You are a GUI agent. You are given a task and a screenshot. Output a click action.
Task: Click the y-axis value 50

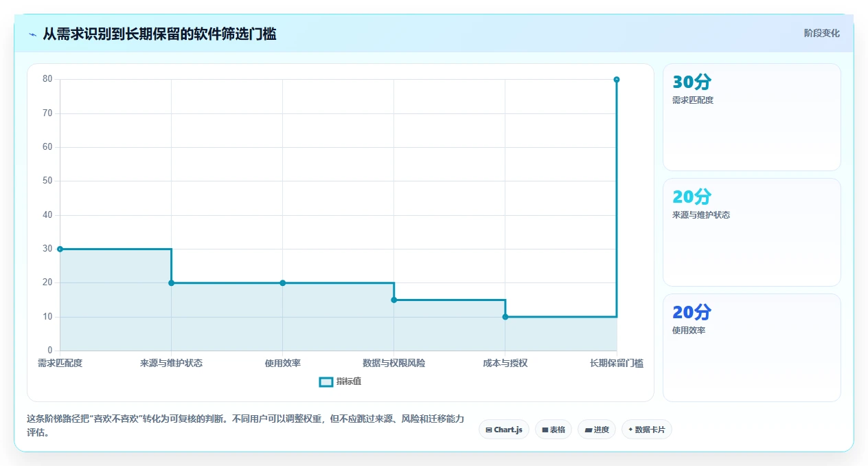click(47, 181)
